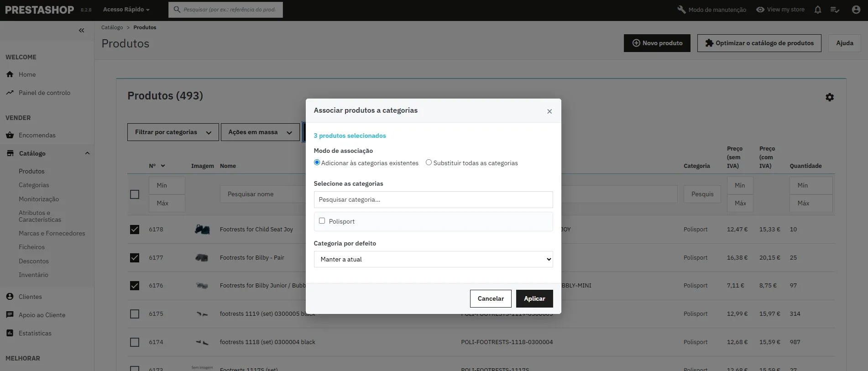The height and width of the screenshot is (371, 868).
Task: Open the task list icon in header
Action: [x=835, y=10]
